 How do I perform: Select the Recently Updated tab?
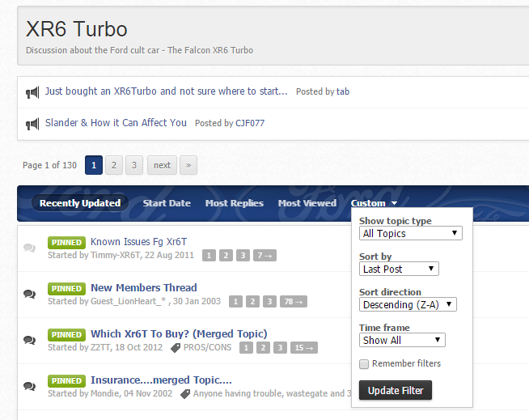[x=80, y=203]
